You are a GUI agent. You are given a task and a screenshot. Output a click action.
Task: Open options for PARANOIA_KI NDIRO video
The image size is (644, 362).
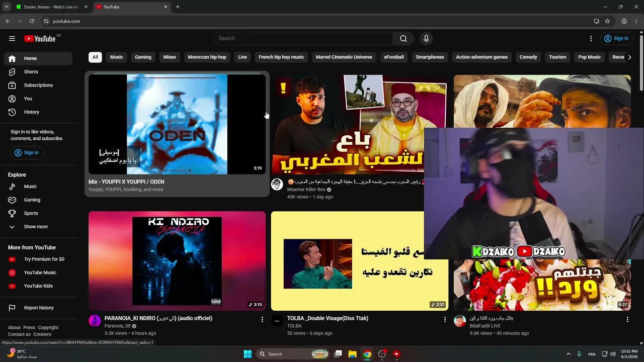pyautogui.click(x=262, y=319)
